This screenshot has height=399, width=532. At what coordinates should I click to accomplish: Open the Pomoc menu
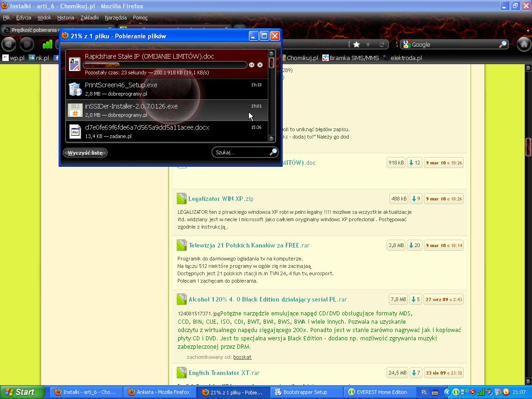[x=140, y=18]
